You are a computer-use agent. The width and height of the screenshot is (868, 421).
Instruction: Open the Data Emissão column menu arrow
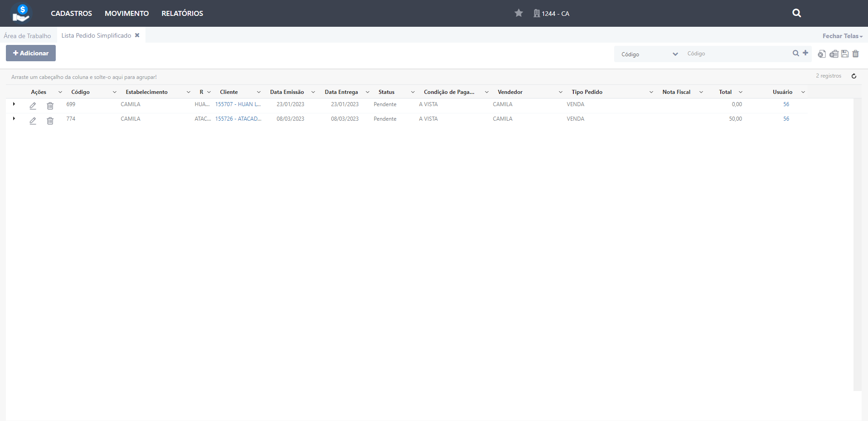[313, 92]
